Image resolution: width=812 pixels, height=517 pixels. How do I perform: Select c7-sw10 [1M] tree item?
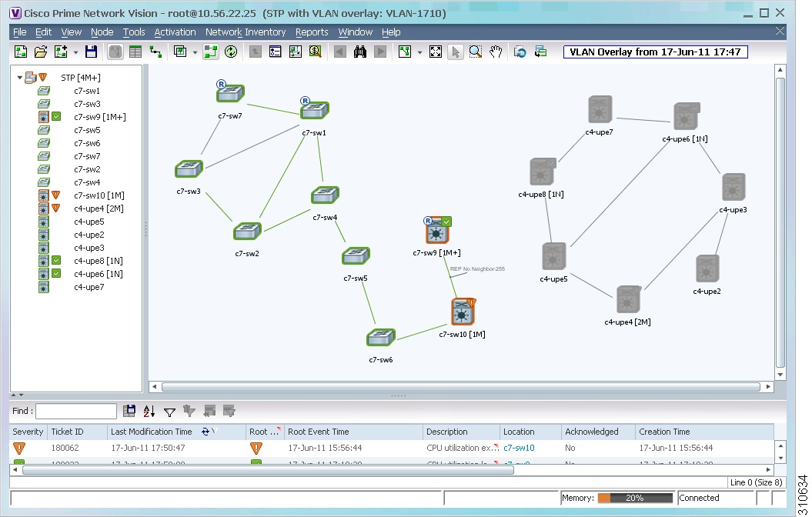click(99, 195)
